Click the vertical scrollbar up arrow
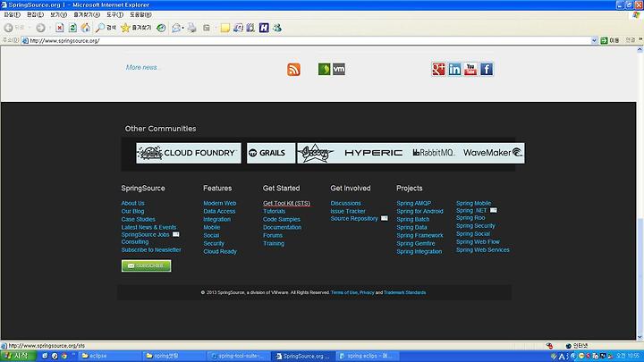644x362 pixels. pyautogui.click(x=640, y=50)
